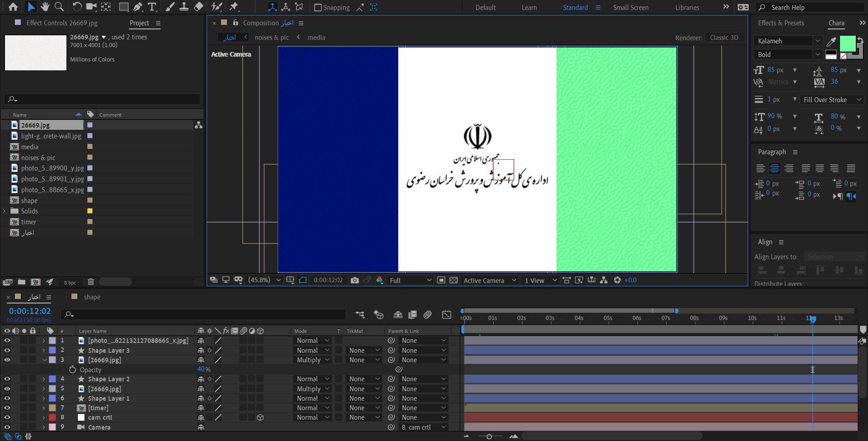Hide Shape Layer 2 with its eye toggle

tap(7, 379)
